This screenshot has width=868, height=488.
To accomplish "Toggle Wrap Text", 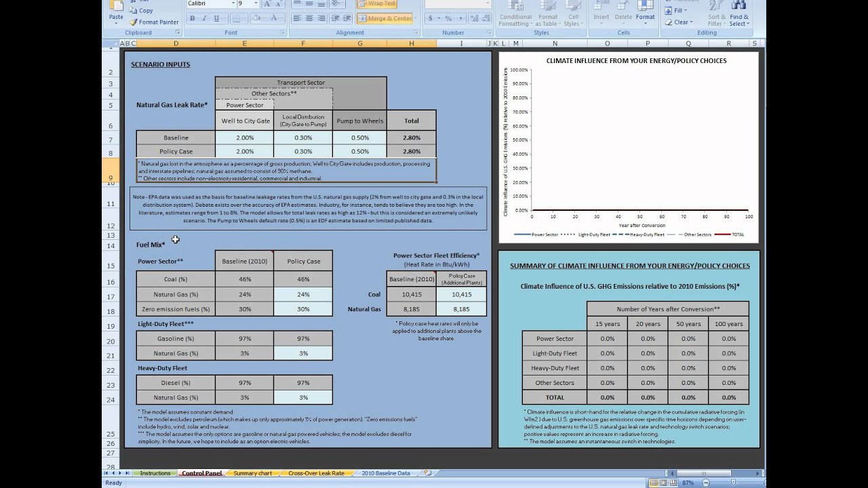I will click(377, 3).
